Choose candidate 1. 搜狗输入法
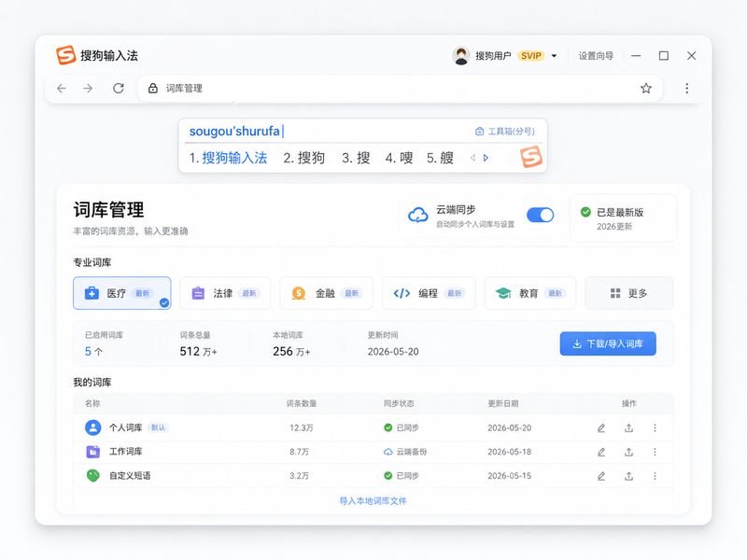Viewport: 747px width, 560px height. click(x=228, y=158)
